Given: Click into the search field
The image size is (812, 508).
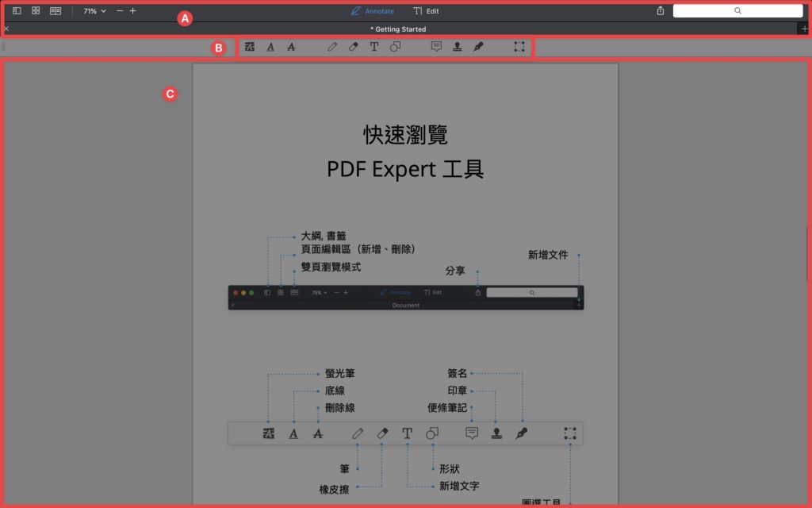Looking at the screenshot, I should (x=737, y=11).
